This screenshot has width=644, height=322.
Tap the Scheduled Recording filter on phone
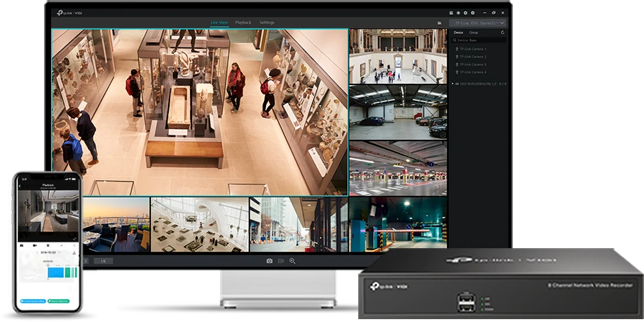point(33,301)
